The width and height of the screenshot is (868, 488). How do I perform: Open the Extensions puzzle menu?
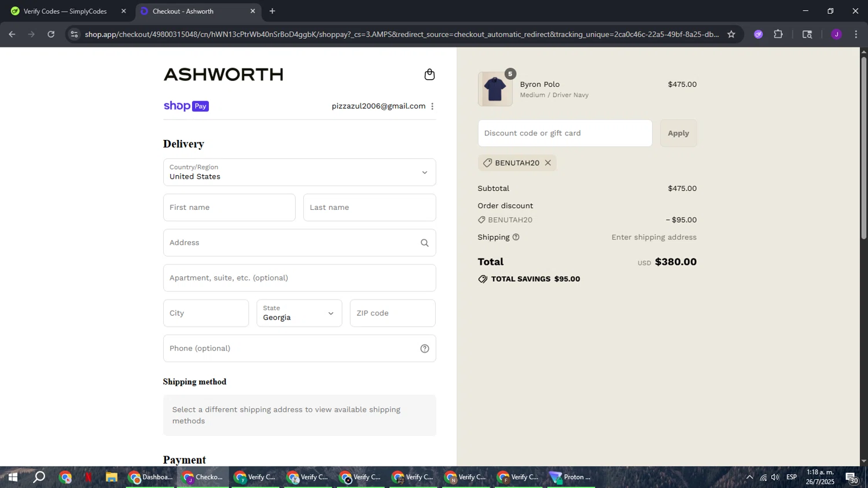click(778, 34)
